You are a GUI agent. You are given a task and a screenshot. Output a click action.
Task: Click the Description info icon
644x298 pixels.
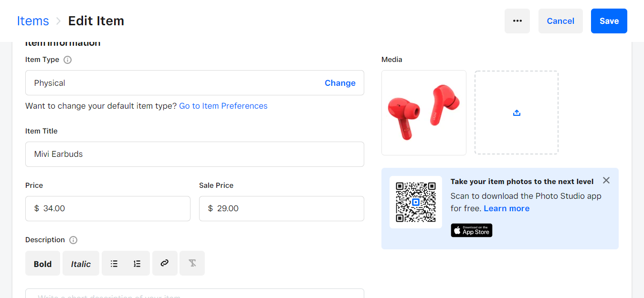coord(73,240)
